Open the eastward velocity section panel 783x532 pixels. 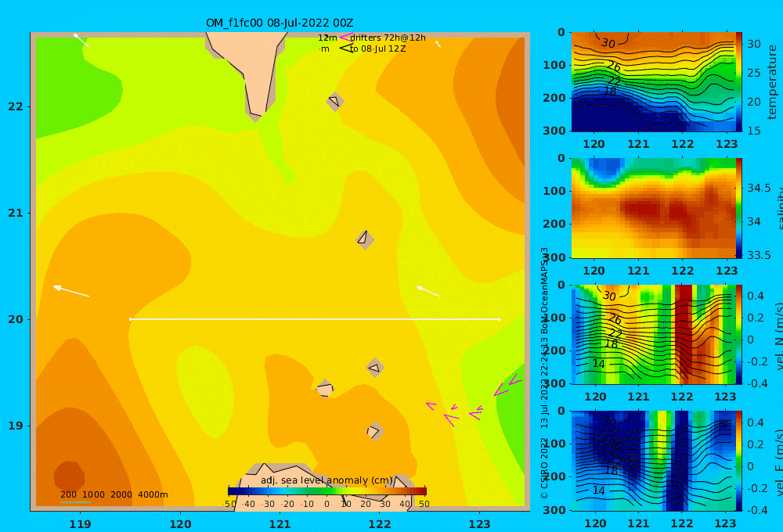click(653, 461)
